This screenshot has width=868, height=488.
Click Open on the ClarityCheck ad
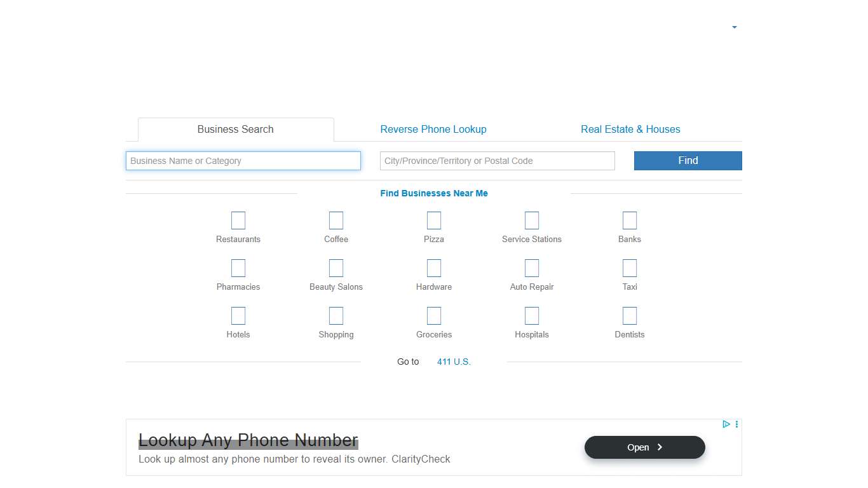644,447
